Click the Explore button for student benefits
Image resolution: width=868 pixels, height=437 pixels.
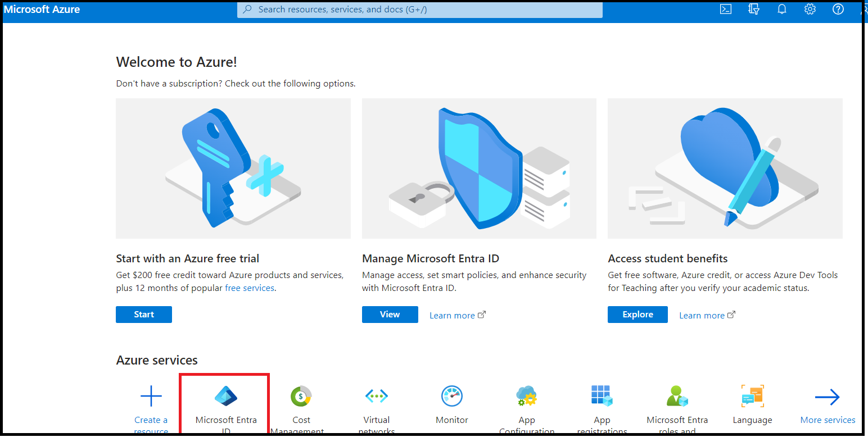[638, 315]
